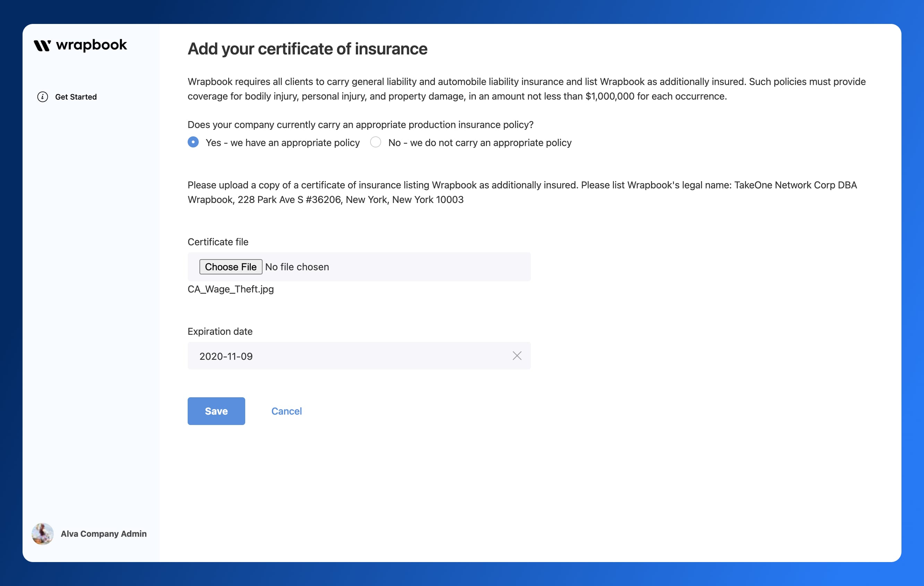This screenshot has height=586, width=924.
Task: Click the Wrapbook logo
Action: click(x=80, y=45)
